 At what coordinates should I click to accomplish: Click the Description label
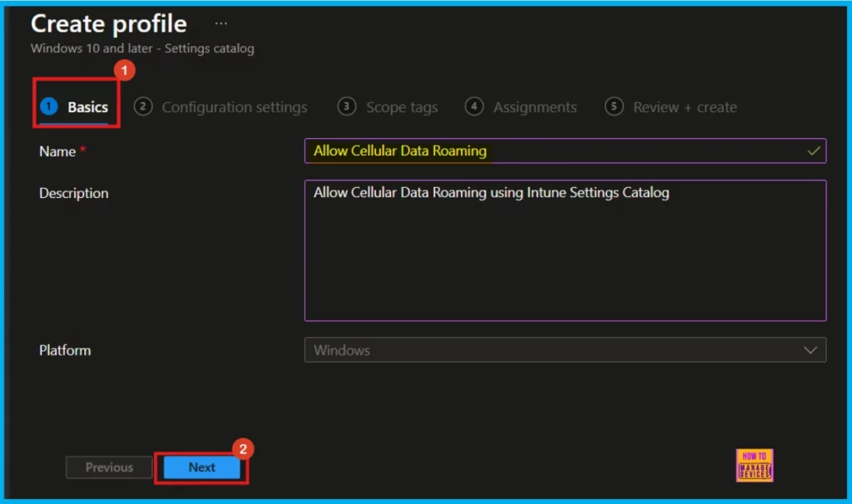[x=74, y=193]
